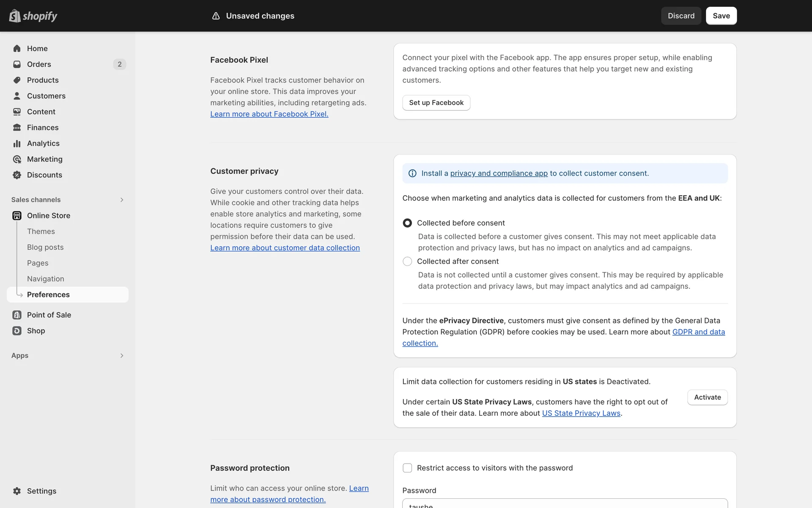This screenshot has width=812, height=508.
Task: Expand the Sales channels chevron
Action: pyautogui.click(x=122, y=200)
